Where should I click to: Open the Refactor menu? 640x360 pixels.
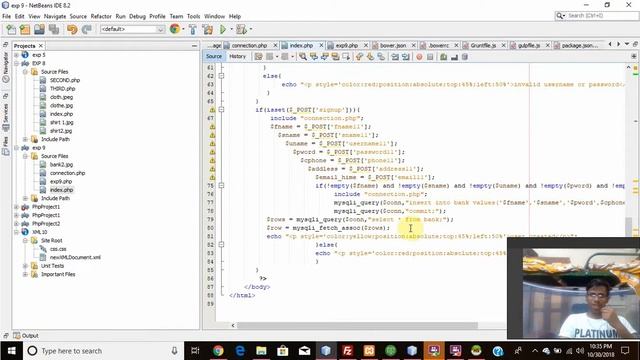pos(101,16)
